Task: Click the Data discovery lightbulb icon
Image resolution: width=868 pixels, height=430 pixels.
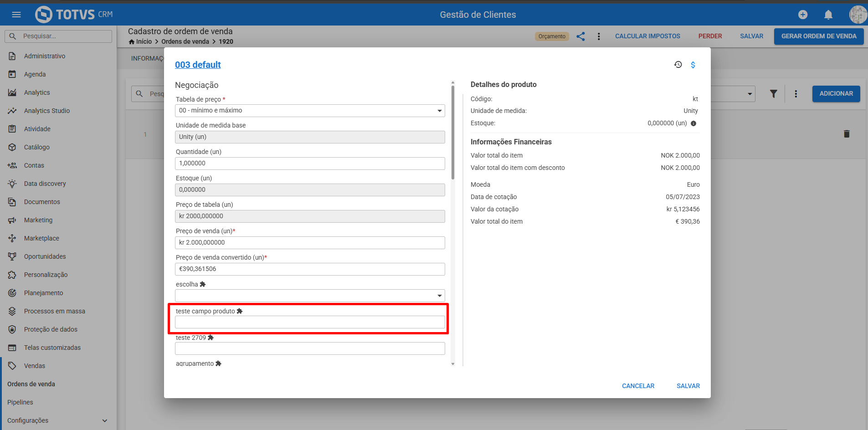Action: coord(12,184)
